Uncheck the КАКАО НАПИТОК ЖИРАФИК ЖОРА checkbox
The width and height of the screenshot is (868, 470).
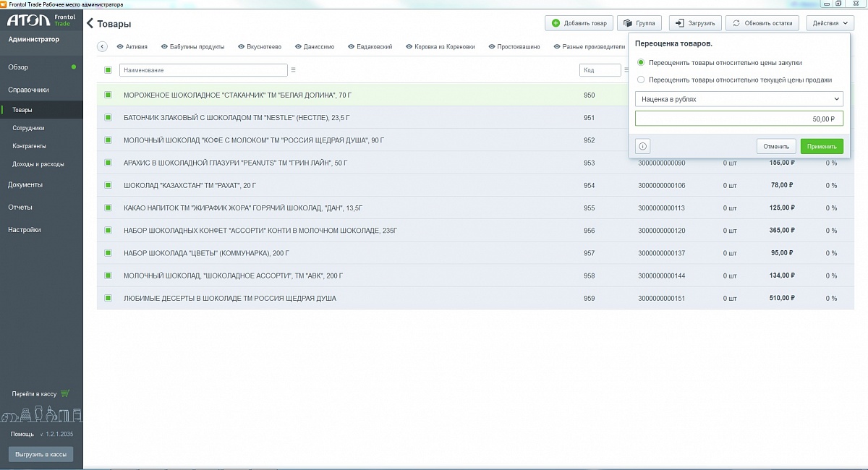108,208
